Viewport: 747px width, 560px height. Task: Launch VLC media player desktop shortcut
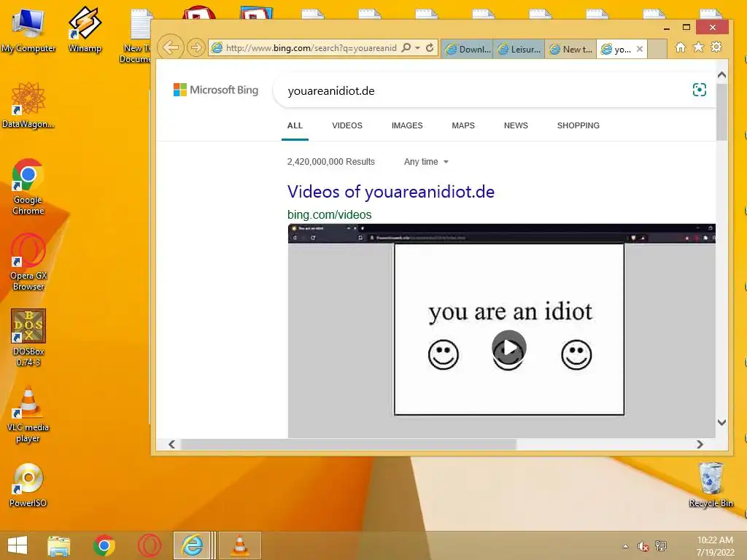(x=28, y=414)
